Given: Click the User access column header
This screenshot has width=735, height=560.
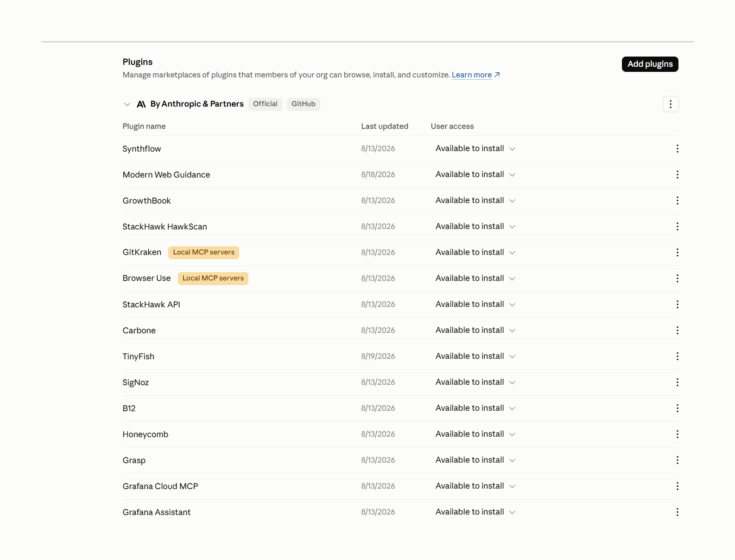Looking at the screenshot, I should coord(452,127).
